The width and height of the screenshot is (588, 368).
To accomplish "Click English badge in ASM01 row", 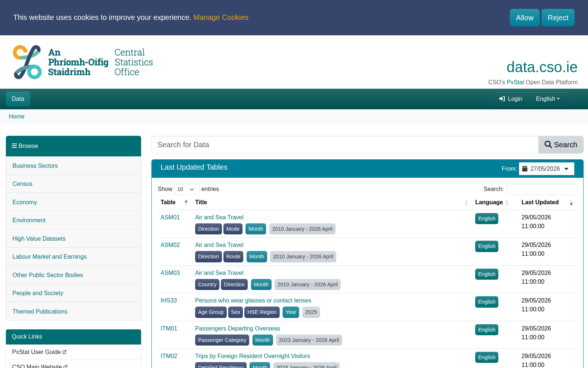I will (487, 219).
